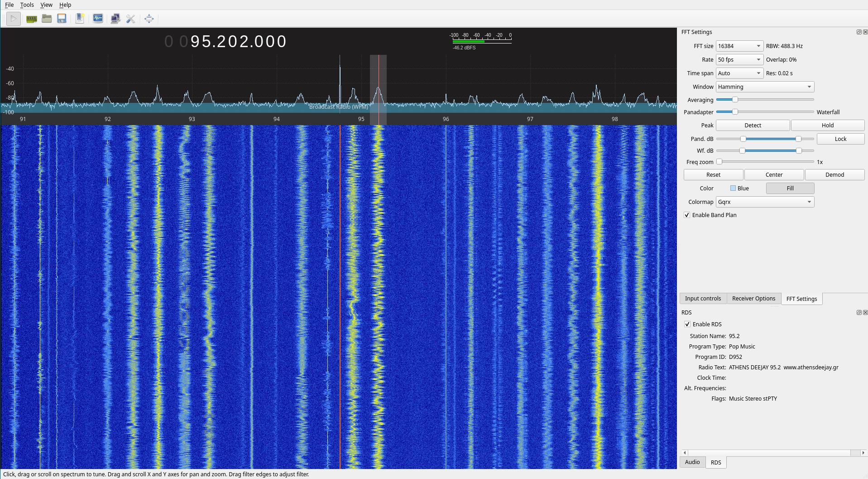Viewport: 868px width, 479px height.
Task: Open the Help menu
Action: pos(65,5)
